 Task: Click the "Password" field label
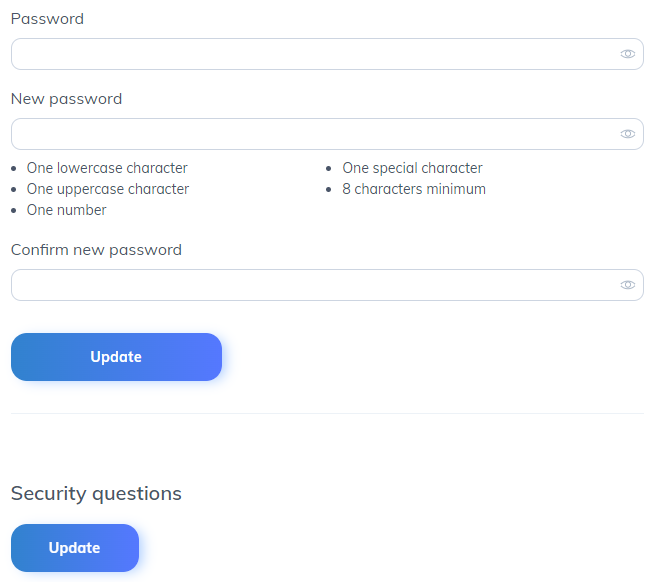pyautogui.click(x=47, y=19)
